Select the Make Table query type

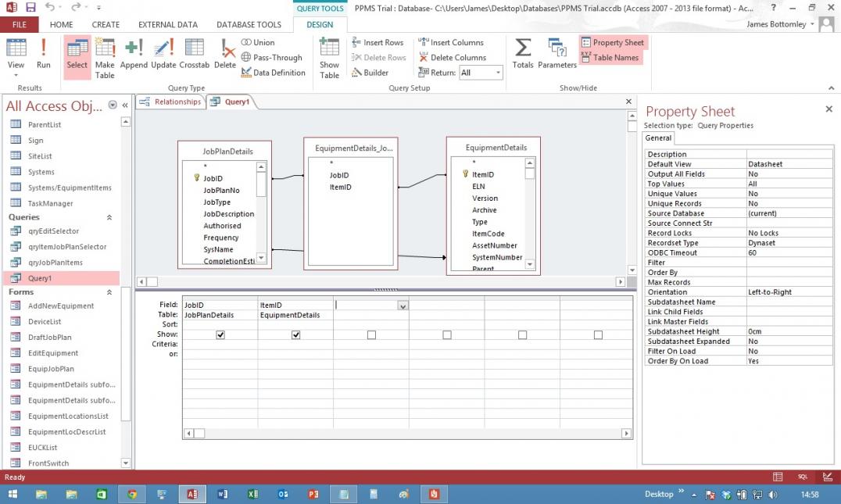105,58
